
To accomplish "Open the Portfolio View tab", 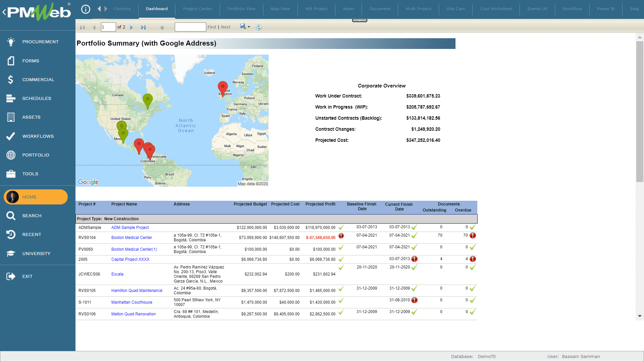I will pyautogui.click(x=241, y=9).
